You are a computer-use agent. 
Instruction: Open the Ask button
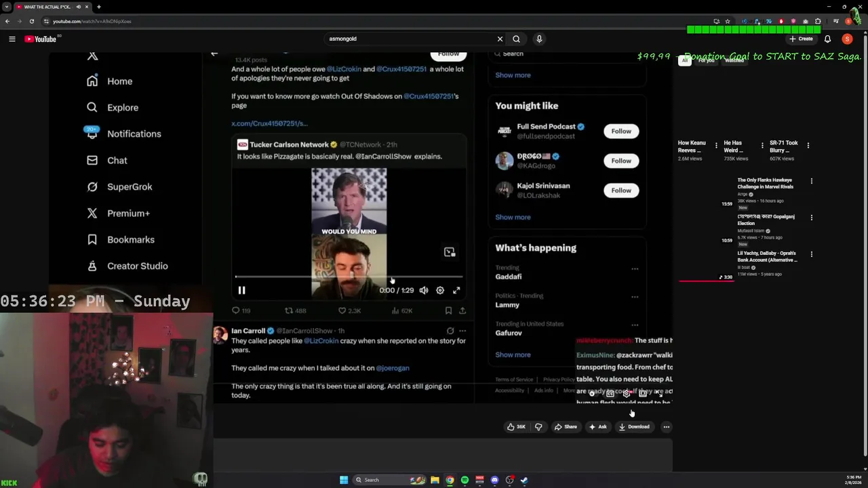[x=597, y=427]
